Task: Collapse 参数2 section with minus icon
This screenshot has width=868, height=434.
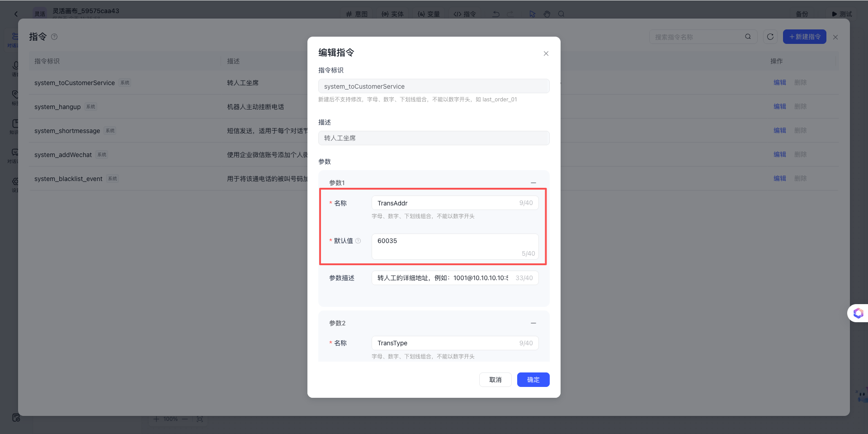Action: tap(533, 323)
